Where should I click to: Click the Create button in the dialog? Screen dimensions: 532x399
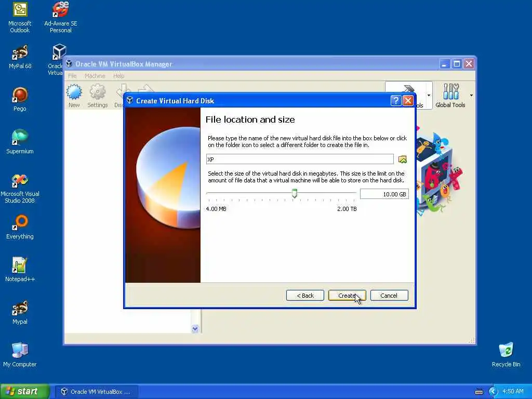click(347, 296)
